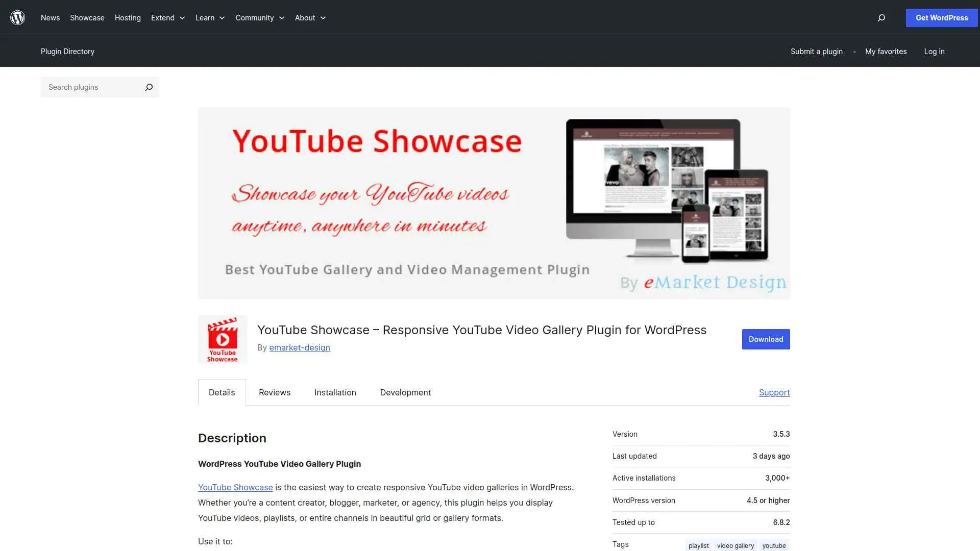980x551 pixels.
Task: Open the About dropdown
Action: pos(309,17)
